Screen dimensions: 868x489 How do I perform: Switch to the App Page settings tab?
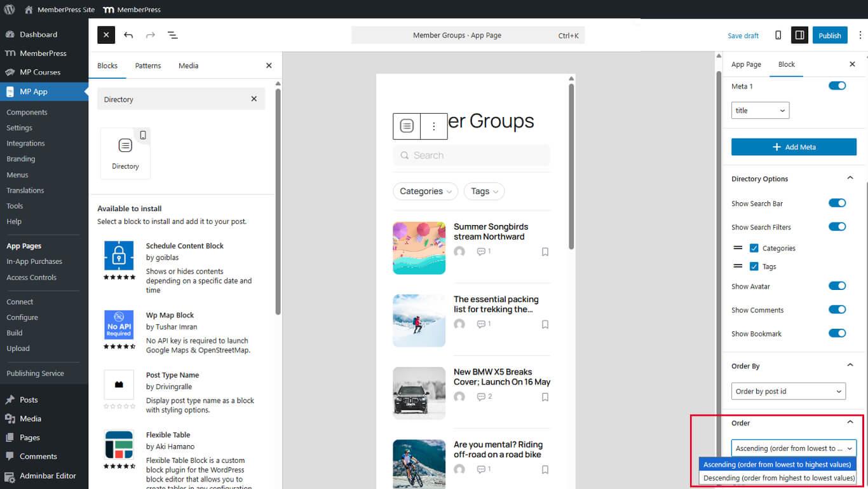coord(746,64)
